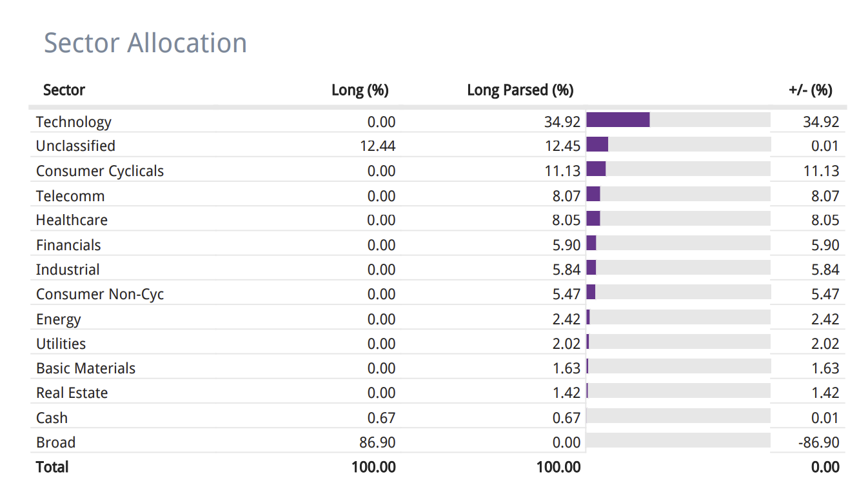Click the Sector column header

[64, 90]
